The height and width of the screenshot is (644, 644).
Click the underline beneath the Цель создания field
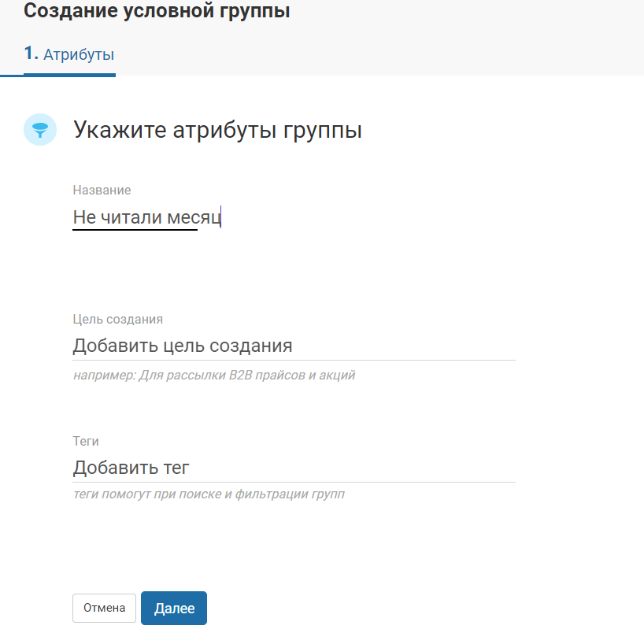pyautogui.click(x=294, y=360)
